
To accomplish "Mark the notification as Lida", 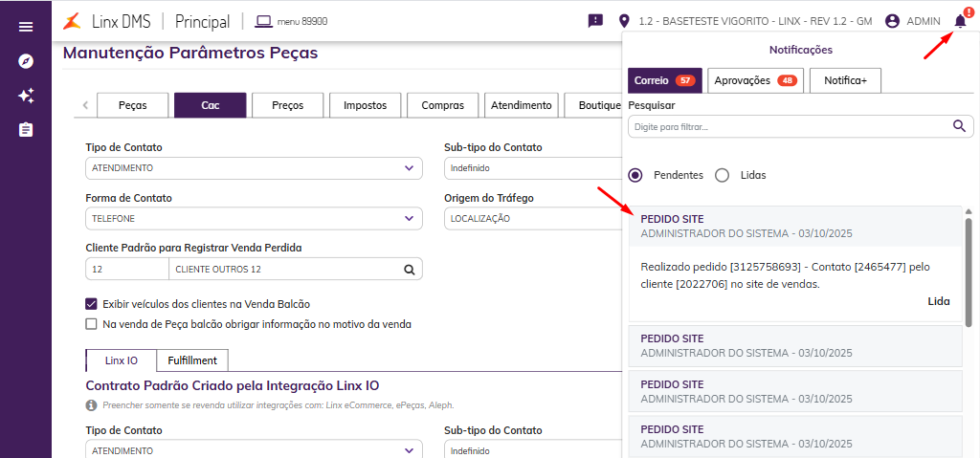I will pyautogui.click(x=938, y=301).
